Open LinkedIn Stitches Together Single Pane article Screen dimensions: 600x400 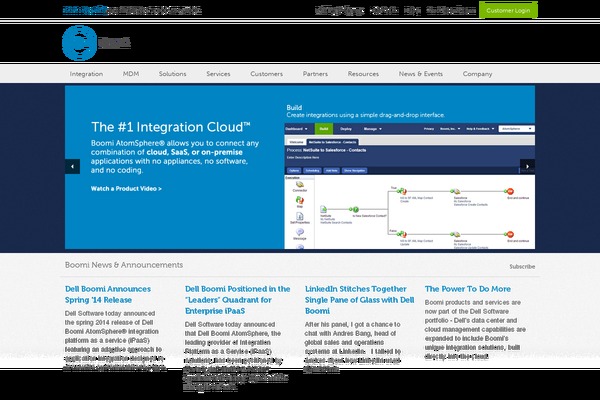(x=360, y=300)
